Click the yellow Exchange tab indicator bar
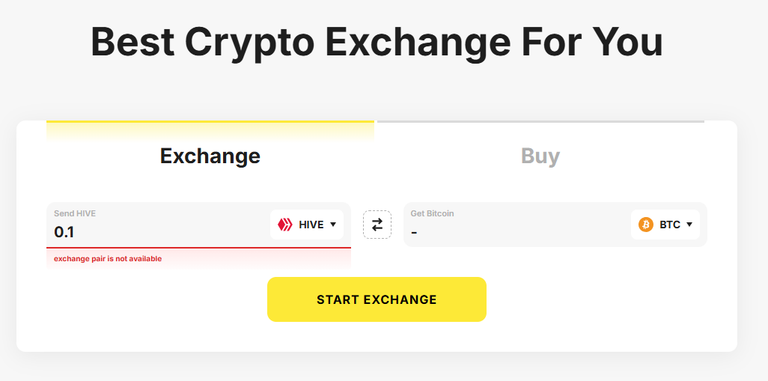Screen dimensions: 768x381 tap(210, 121)
